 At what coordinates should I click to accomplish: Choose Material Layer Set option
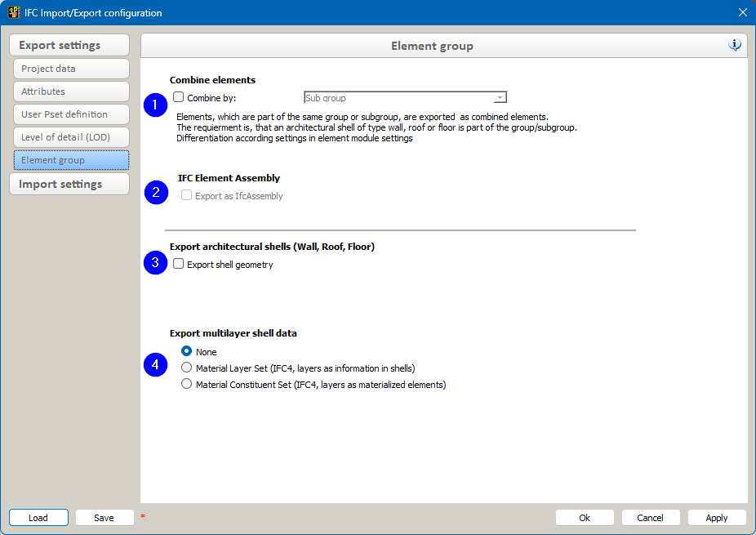pyautogui.click(x=187, y=368)
